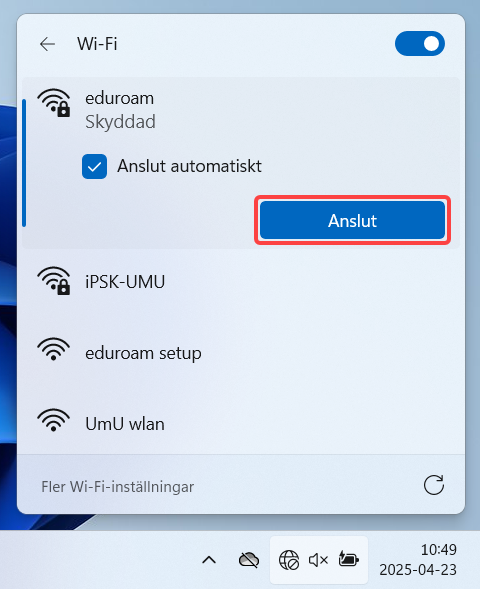Click the eduroam setup Wi-Fi signal icon
Viewport: 480px width, 589px height.
pyautogui.click(x=54, y=349)
